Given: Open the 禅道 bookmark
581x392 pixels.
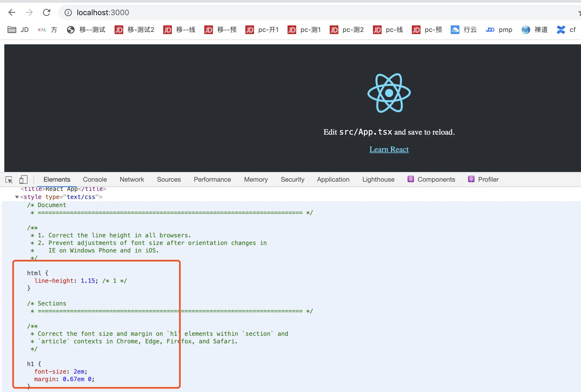Looking at the screenshot, I should 534,30.
